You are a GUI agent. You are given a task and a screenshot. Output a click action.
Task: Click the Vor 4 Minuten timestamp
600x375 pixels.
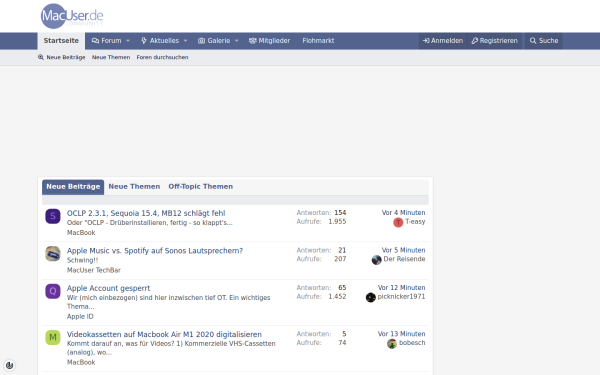coord(403,213)
